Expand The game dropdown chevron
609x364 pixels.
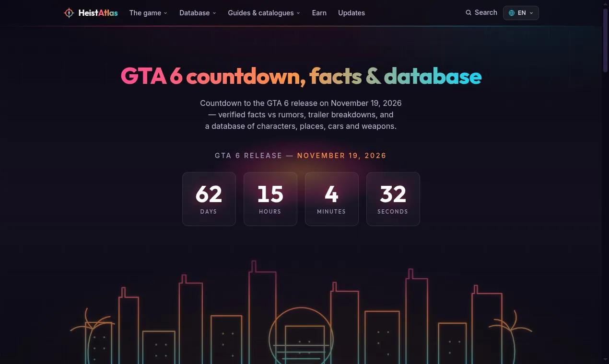coord(165,13)
